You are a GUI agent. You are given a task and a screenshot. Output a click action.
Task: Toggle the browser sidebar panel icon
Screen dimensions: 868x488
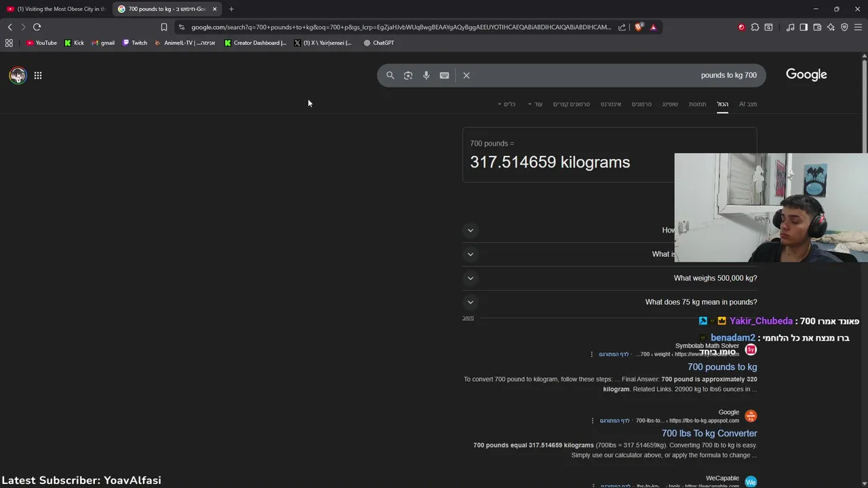pyautogui.click(x=804, y=27)
